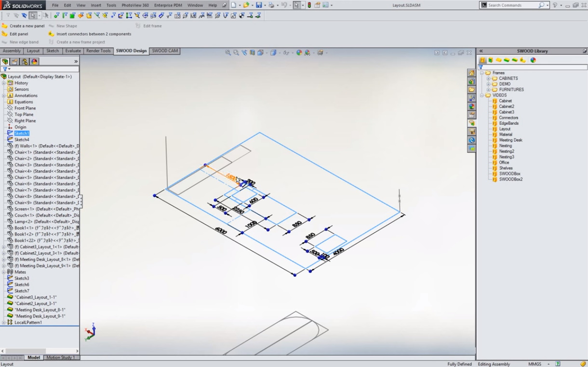588x367 pixels.
Task: Click the Rebuild traffic light icon
Action: [x=309, y=5]
